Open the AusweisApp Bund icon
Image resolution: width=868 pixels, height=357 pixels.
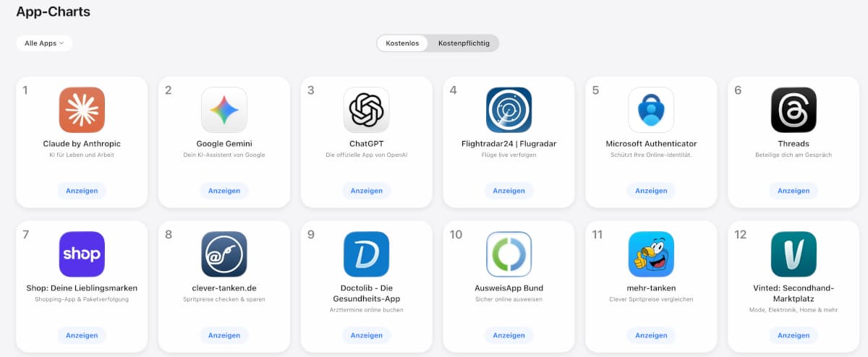coord(509,254)
